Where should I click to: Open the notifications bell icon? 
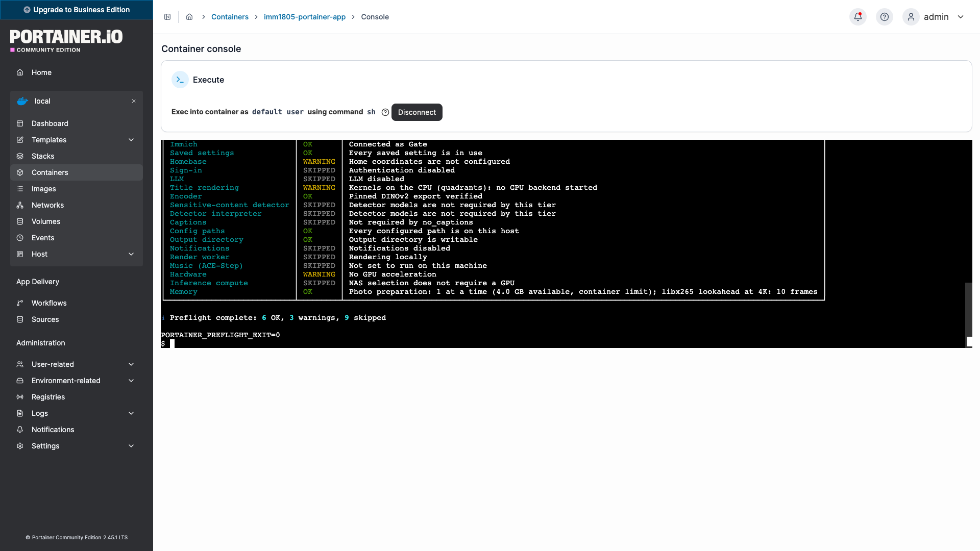(858, 17)
